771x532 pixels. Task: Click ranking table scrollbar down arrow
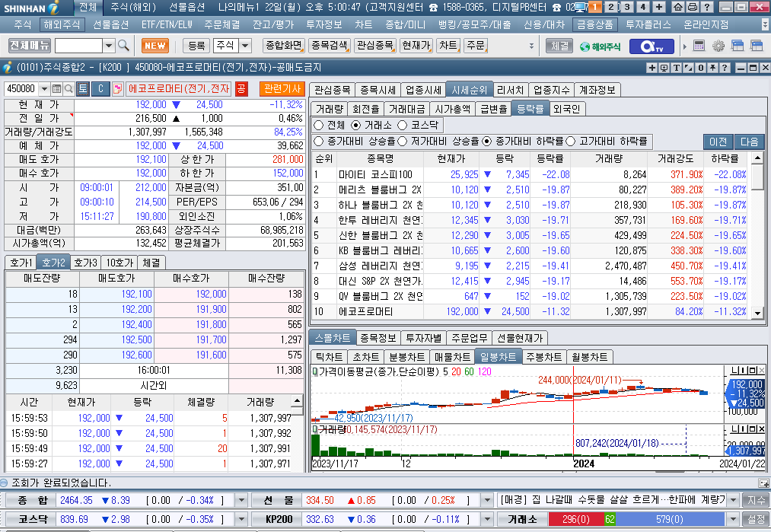758,314
